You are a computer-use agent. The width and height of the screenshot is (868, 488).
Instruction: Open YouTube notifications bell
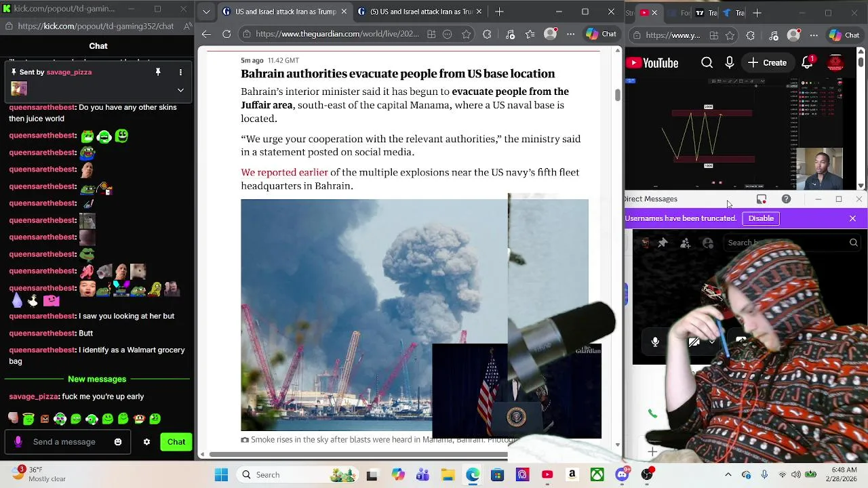pos(807,62)
